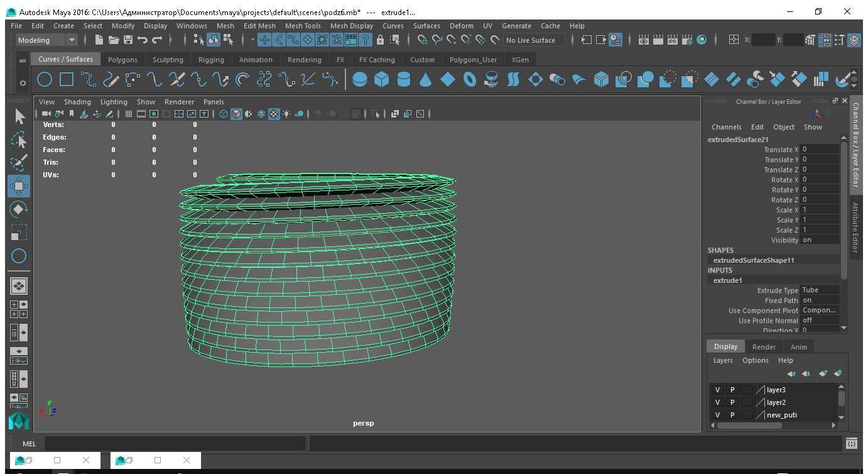Toggle Snap to Grids button

[x=423, y=40]
